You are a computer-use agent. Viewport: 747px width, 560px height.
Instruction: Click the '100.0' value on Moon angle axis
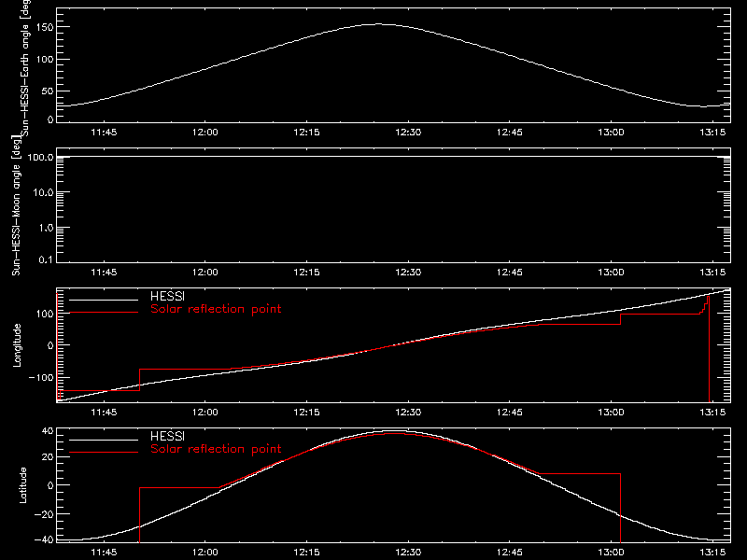pyautogui.click(x=41, y=157)
